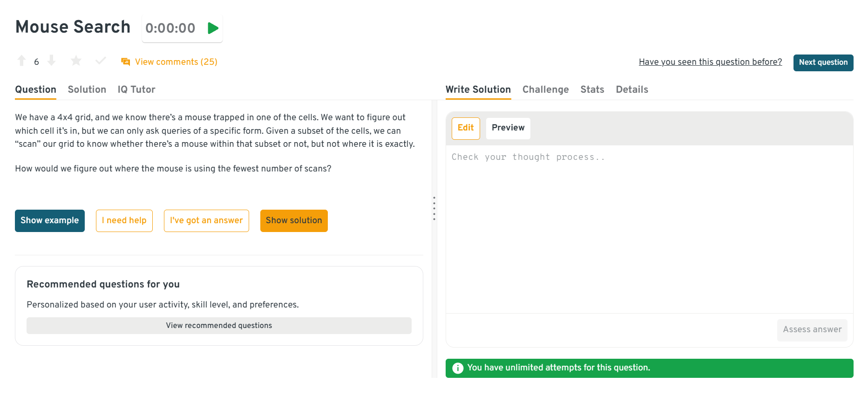This screenshot has height=403, width=868.
Task: Expand View recommended questions
Action: (x=219, y=326)
